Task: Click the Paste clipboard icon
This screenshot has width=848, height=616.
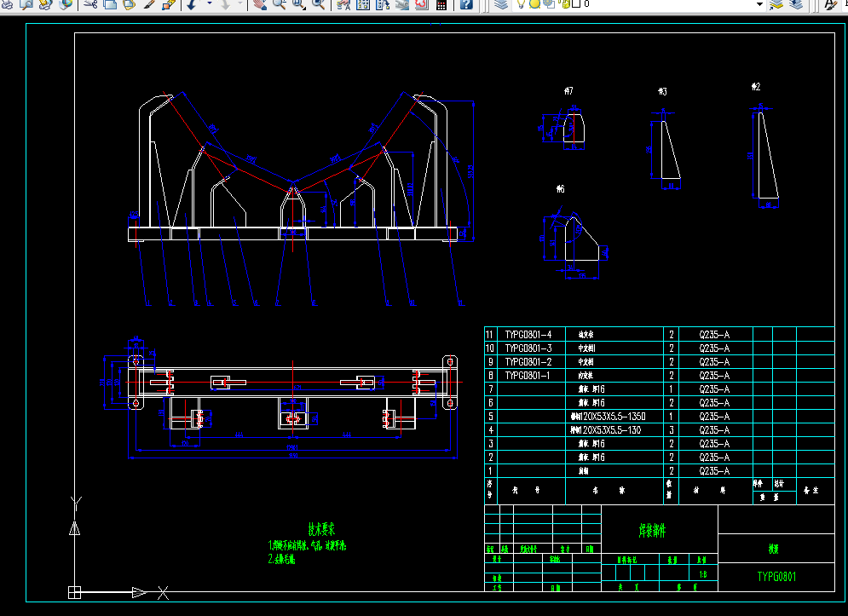Action: [x=130, y=4]
